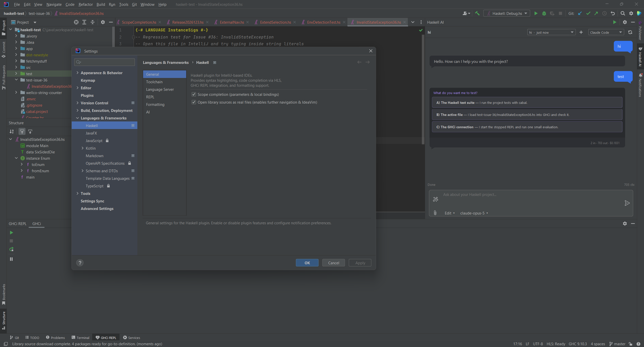Click the Apply button in Settings
The image size is (644, 347).
[360, 263]
